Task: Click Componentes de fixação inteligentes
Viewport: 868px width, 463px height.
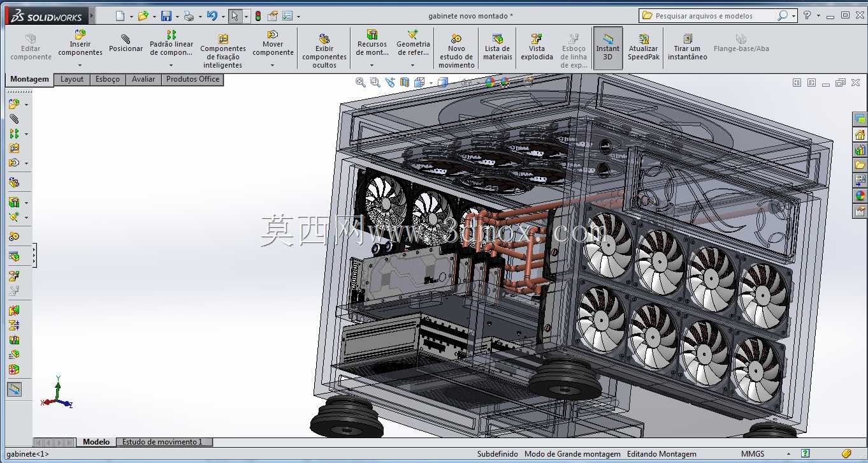Action: coord(223,51)
